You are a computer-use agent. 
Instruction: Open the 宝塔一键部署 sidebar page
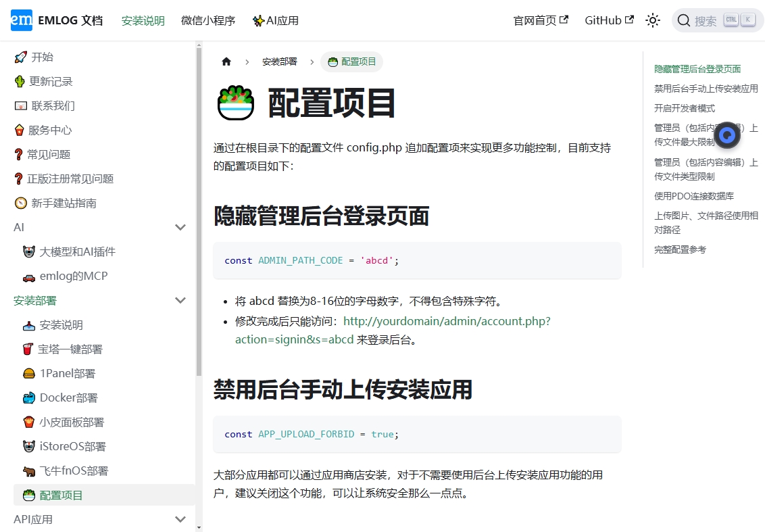coord(70,349)
